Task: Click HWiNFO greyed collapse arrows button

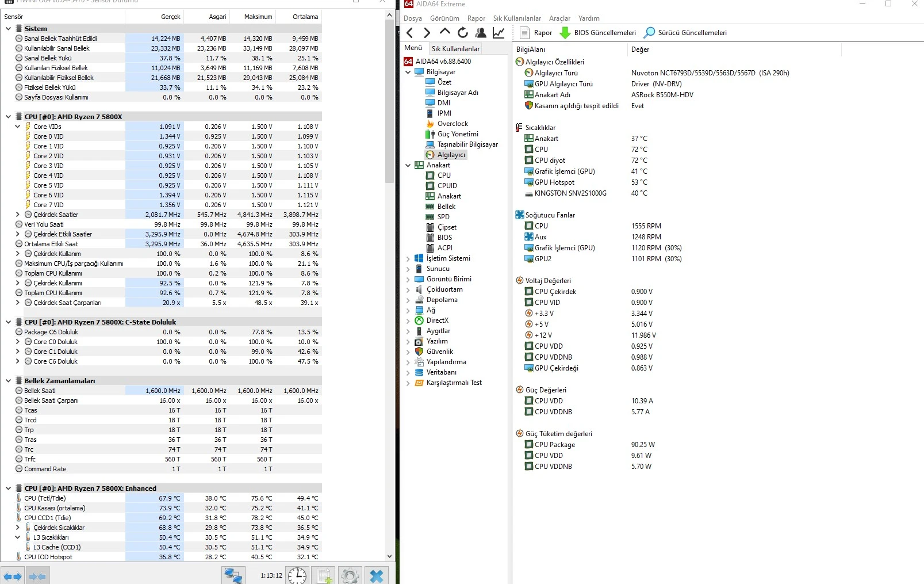Action: click(37, 576)
